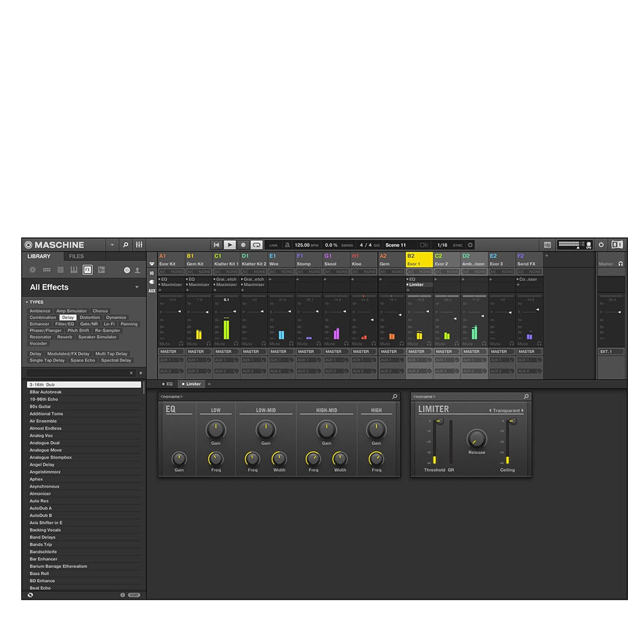Open the settings gear next to SYNC
This screenshot has width=644, height=644.
[470, 245]
